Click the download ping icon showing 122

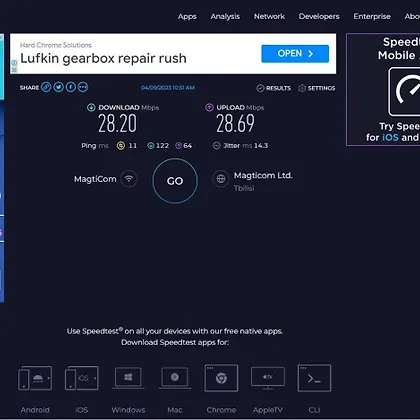(x=151, y=146)
